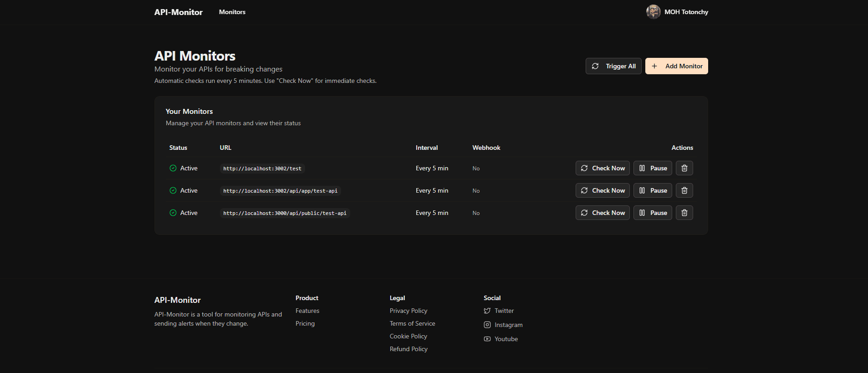Check Now for localhost:3002/api/app/test-api
This screenshot has height=373, width=868.
602,190
